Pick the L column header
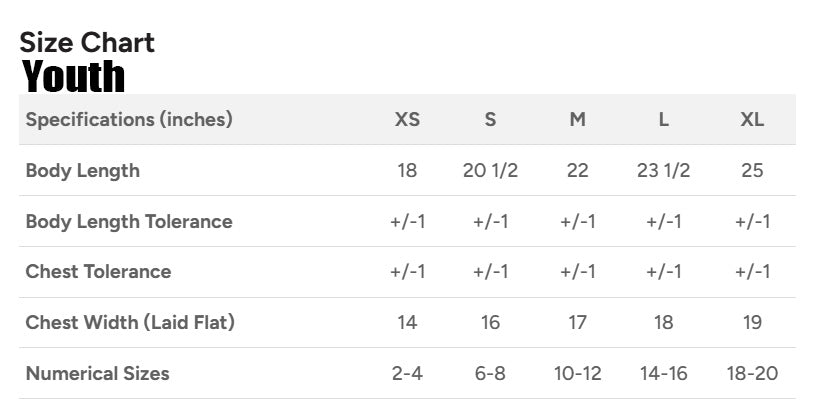The width and height of the screenshot is (816, 420). point(663,120)
